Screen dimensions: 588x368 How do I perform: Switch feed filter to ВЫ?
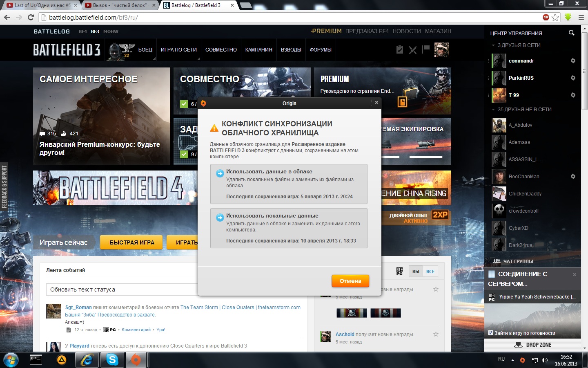pos(416,272)
